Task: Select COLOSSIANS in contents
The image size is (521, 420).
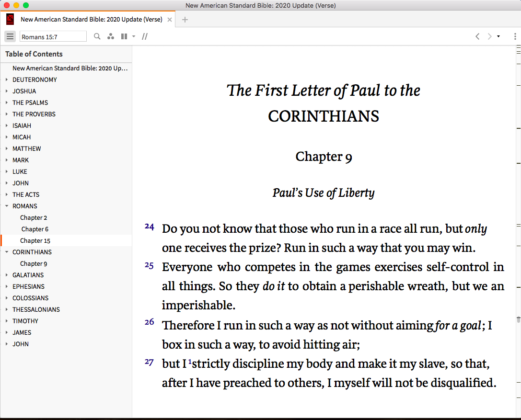Action: (x=31, y=298)
